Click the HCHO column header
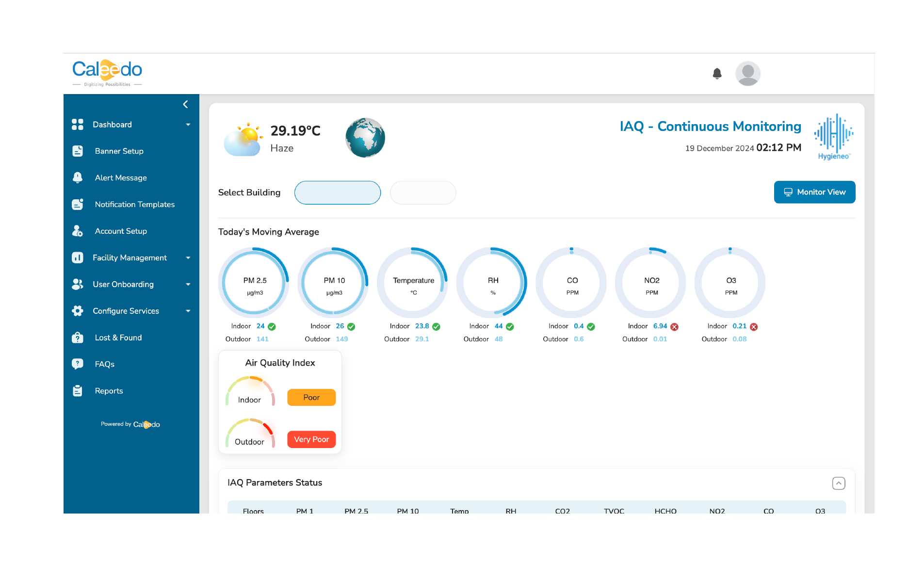 [665, 511]
